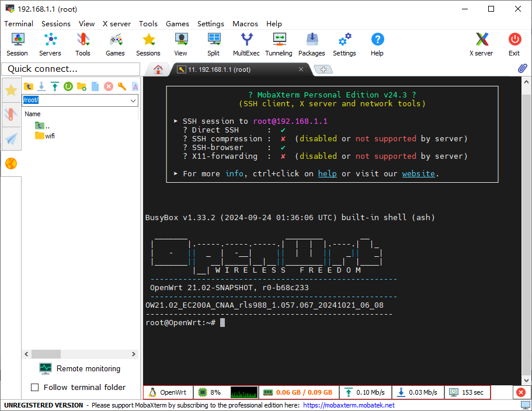The height and width of the screenshot is (411, 532).
Task: Open the Packages toolbar icon
Action: 312,44
